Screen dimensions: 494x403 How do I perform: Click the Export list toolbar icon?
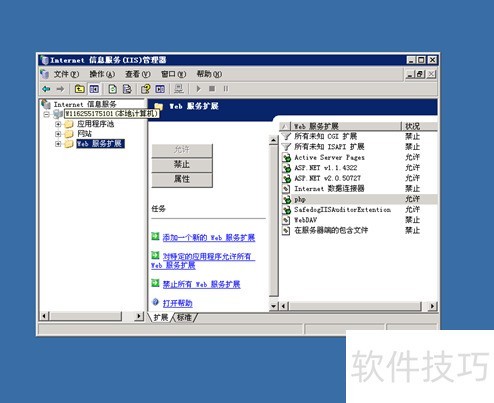pyautogui.click(x=127, y=89)
